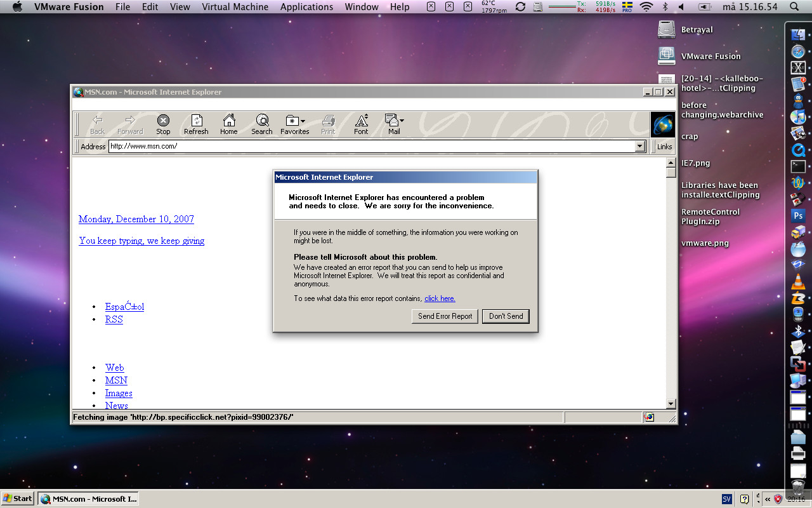This screenshot has width=812, height=508.
Task: Launch Safari from the Dock
Action: point(798,52)
